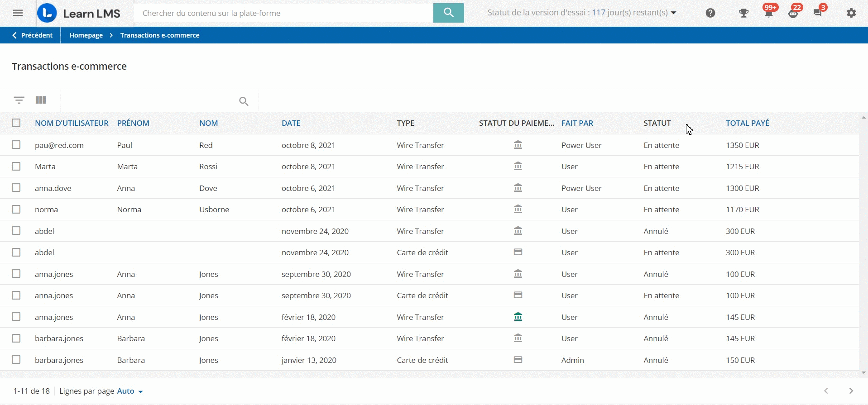Open the trophy gamification icon

click(743, 13)
